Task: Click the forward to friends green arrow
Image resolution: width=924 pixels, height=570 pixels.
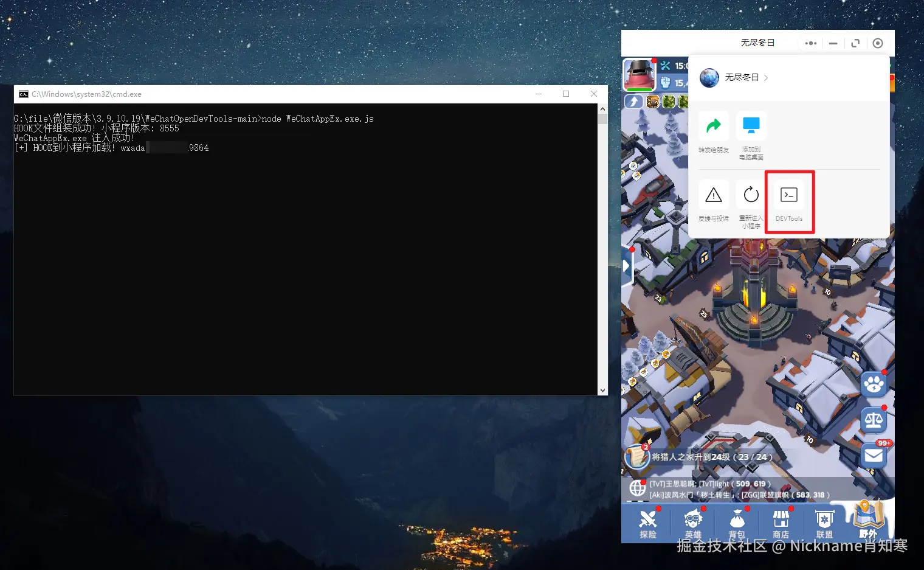Action: point(713,126)
